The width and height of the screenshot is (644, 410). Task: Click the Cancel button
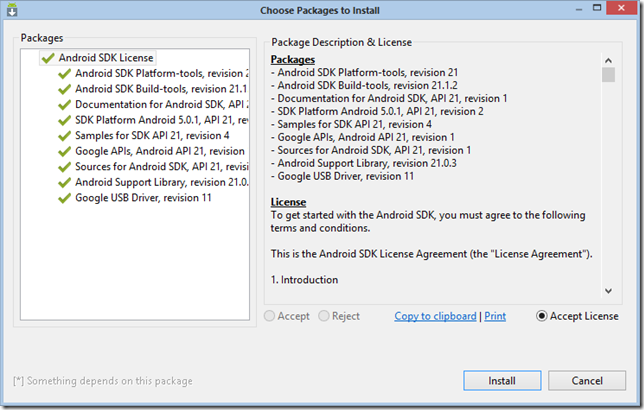pyautogui.click(x=587, y=380)
